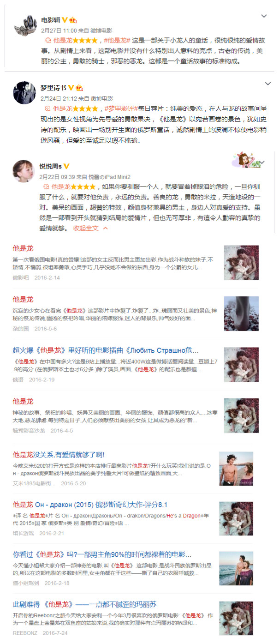
Task: Click movie icon before 他是龙 in 梦里诗书 post
Action: [47, 108]
